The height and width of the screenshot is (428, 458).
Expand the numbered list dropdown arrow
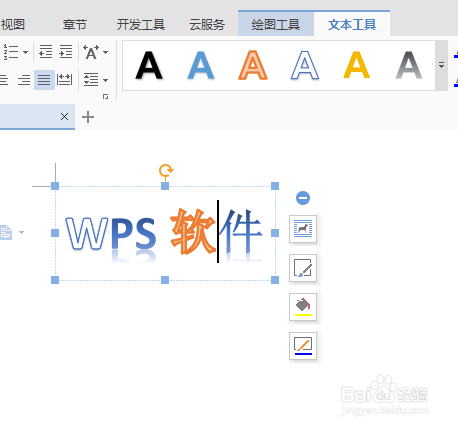tap(25, 52)
